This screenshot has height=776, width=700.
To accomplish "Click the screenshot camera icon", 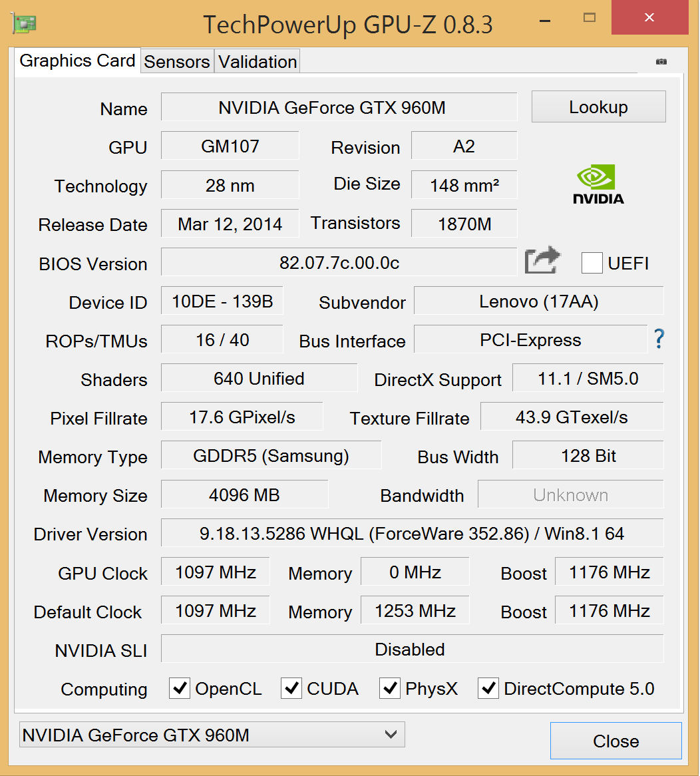I will click(661, 61).
